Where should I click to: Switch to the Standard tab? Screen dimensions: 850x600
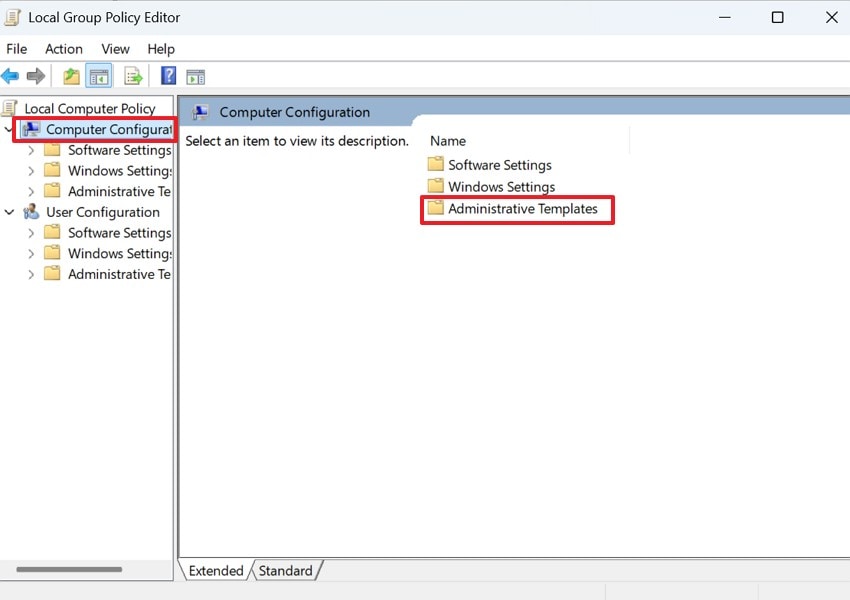coord(286,571)
